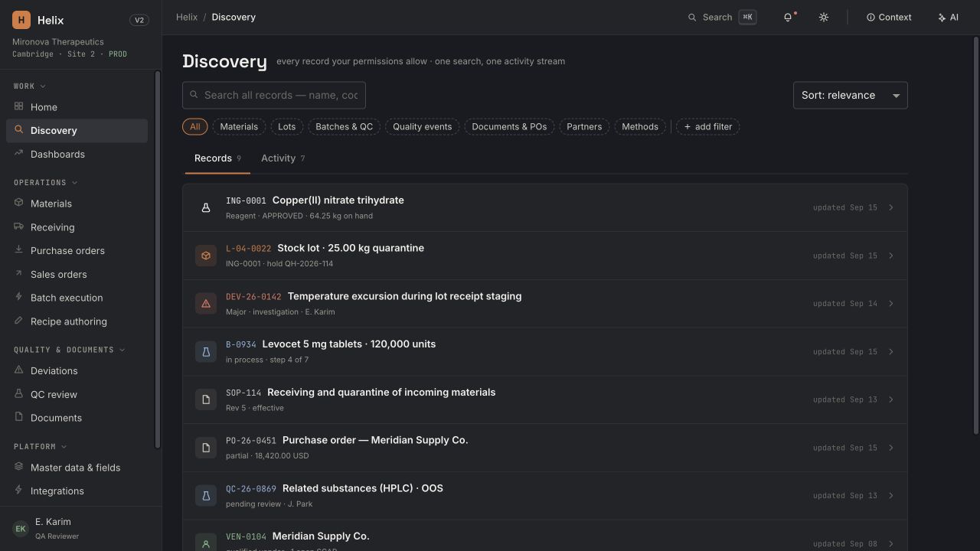This screenshot has width=980, height=551.
Task: Click the SOP-114 document icon
Action: pos(206,399)
